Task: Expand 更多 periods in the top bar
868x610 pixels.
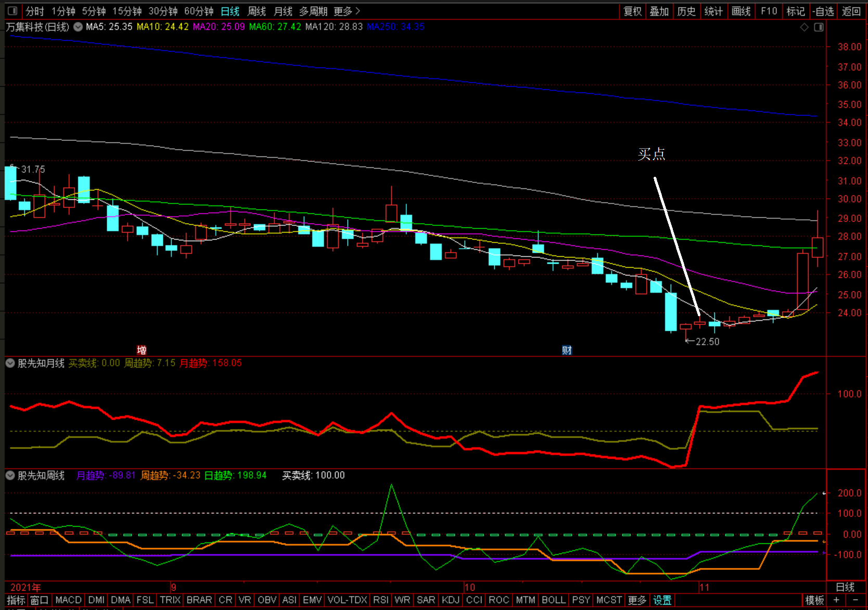Action: (347, 11)
